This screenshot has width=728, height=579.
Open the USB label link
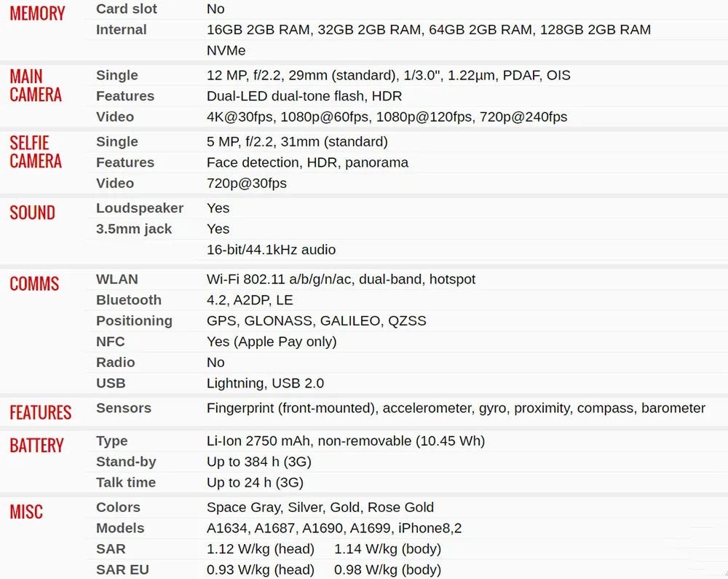111,383
